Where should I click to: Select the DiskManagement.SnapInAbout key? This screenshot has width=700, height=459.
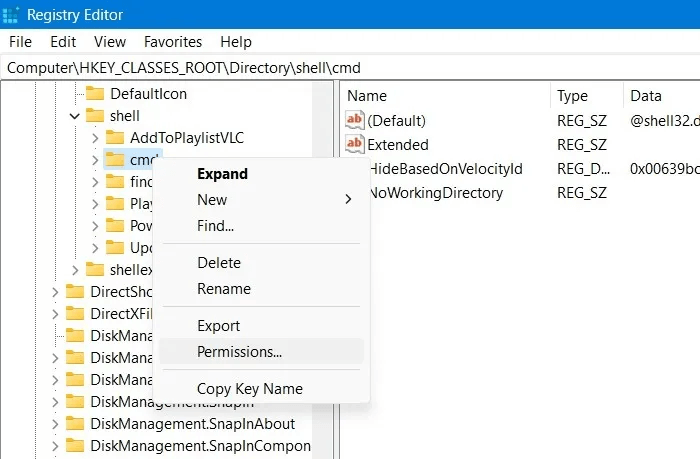pos(192,423)
